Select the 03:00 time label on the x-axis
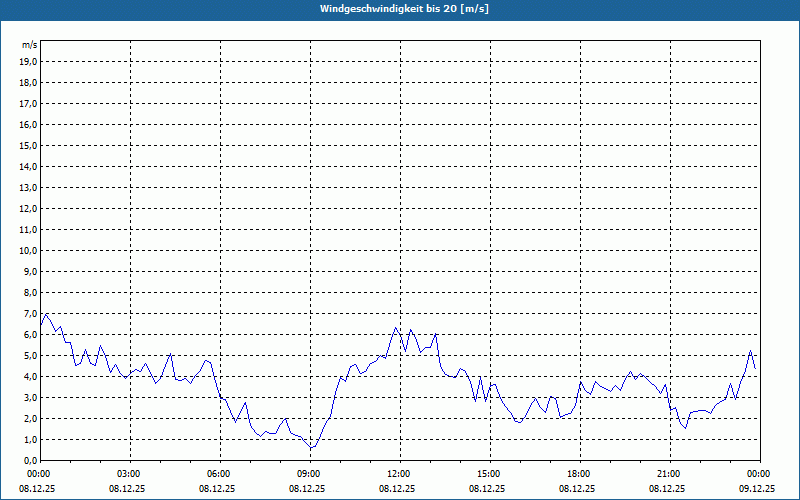Viewport: 800px width, 500px height. click(129, 473)
